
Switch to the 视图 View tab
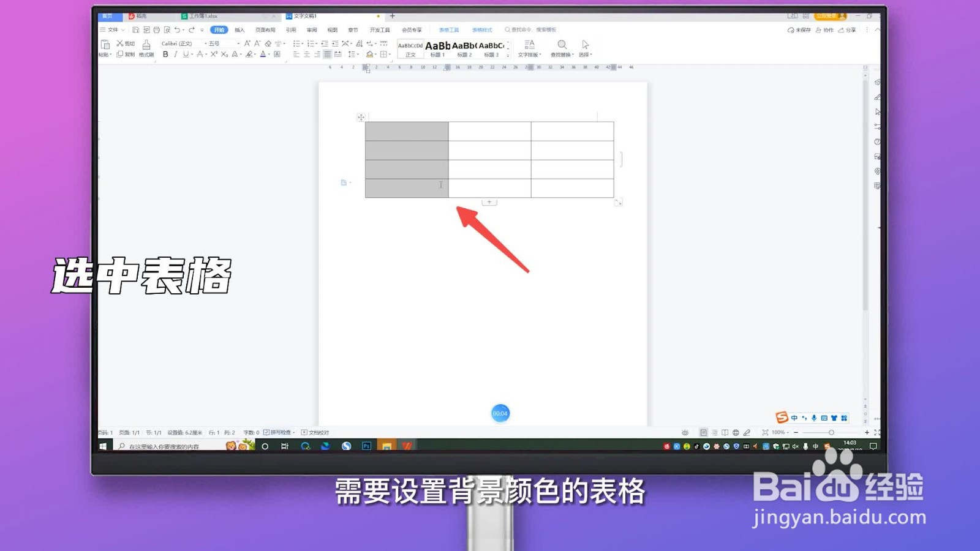[x=332, y=29]
